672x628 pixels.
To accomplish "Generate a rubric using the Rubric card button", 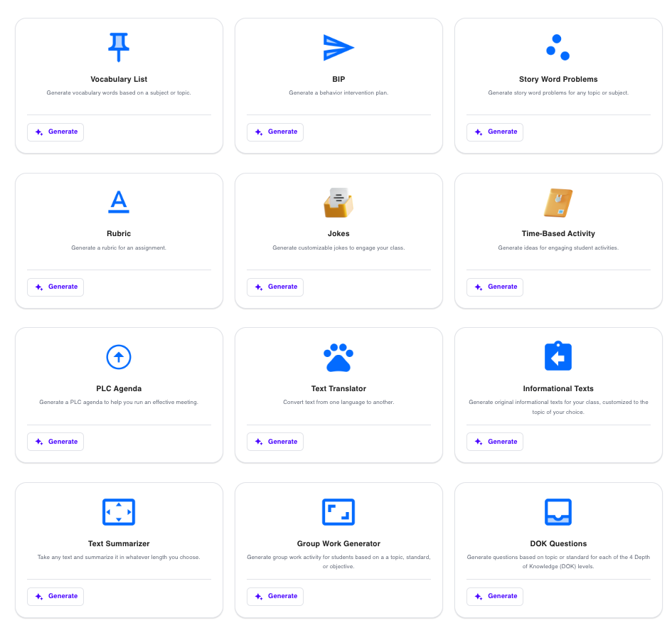I will (55, 287).
